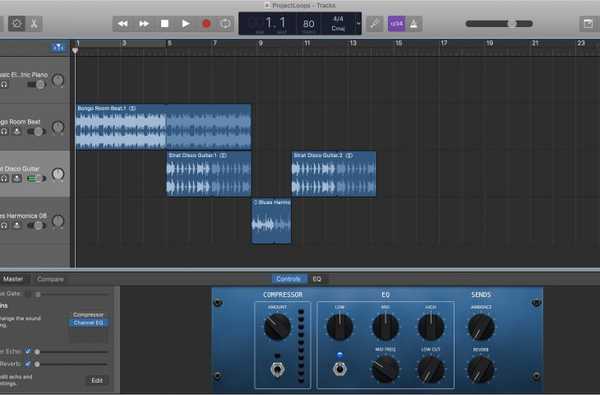
Task: Click the 4/4 time signature
Action: point(338,18)
